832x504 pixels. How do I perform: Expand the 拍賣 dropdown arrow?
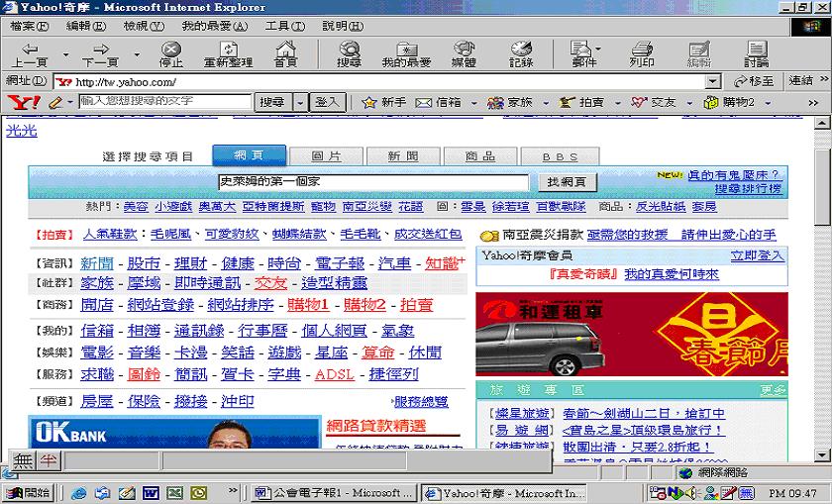pyautogui.click(x=618, y=102)
